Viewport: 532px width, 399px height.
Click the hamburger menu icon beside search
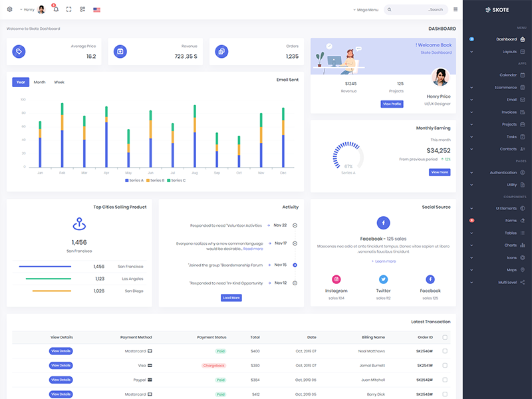tap(456, 9)
